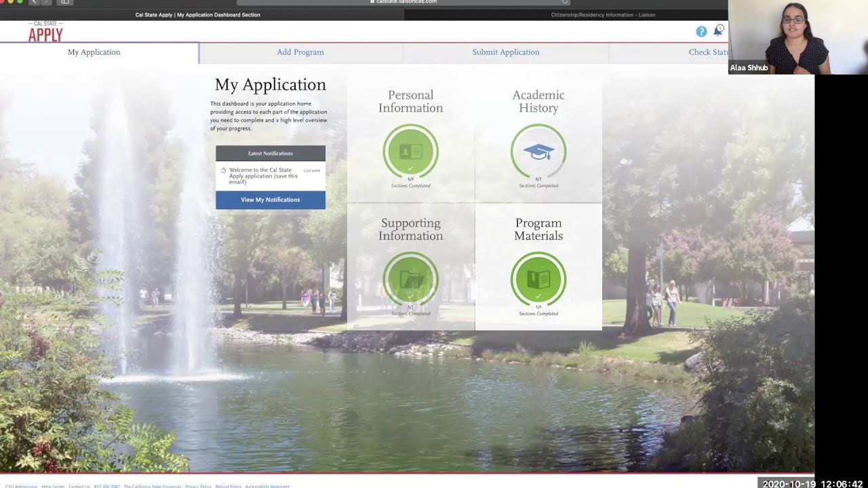Open the CSU Admissions footer link
The image size is (868, 488).
tap(21, 486)
